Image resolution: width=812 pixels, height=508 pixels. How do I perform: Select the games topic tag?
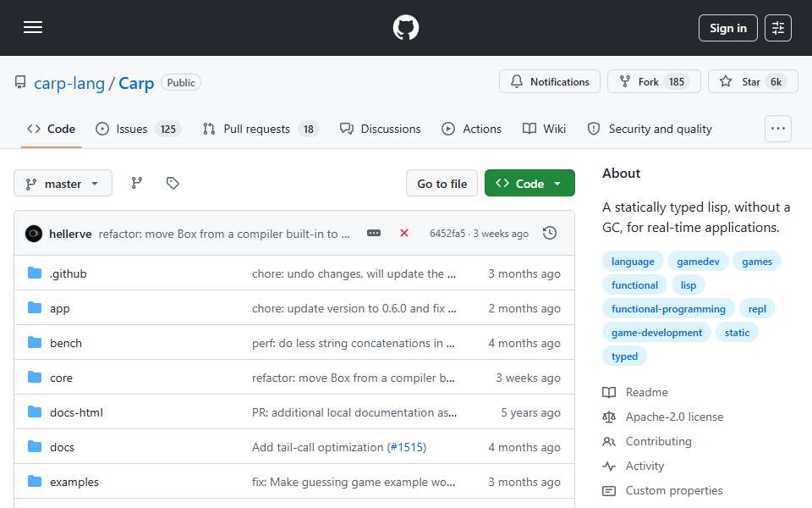pyautogui.click(x=756, y=262)
